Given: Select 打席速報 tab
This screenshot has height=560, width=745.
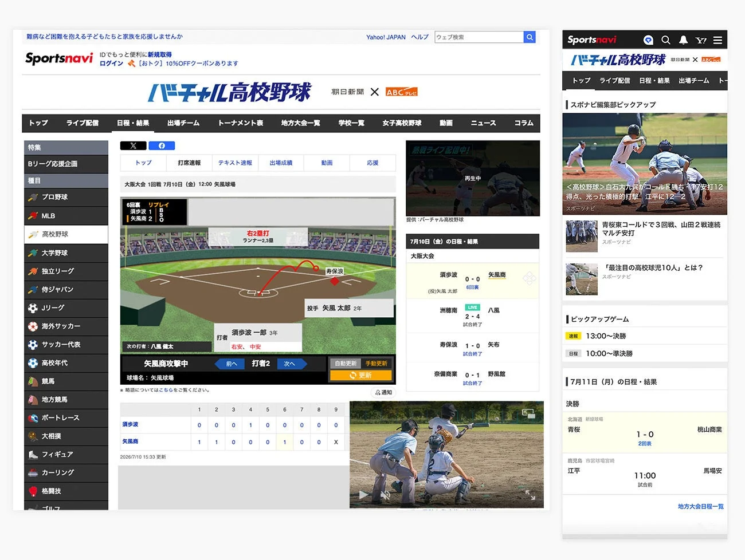Looking at the screenshot, I should click(x=189, y=163).
